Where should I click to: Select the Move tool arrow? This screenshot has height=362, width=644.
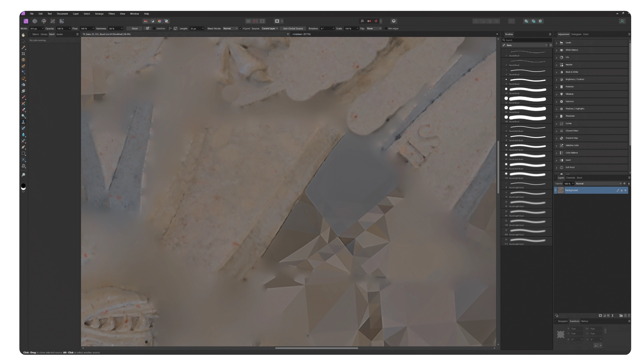point(23,41)
